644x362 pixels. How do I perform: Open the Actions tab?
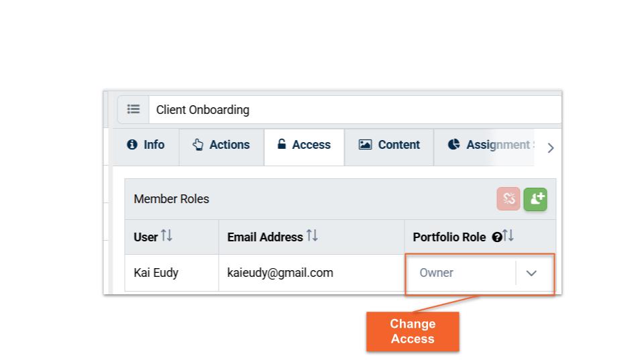click(x=221, y=145)
